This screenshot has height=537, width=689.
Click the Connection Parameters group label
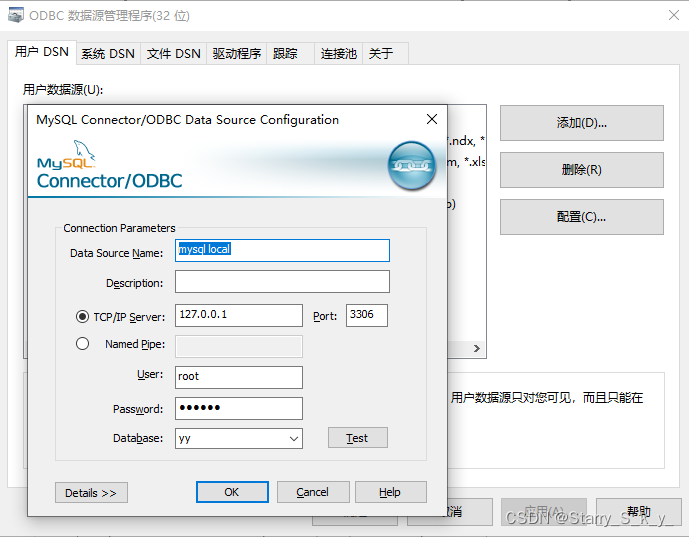[119, 228]
